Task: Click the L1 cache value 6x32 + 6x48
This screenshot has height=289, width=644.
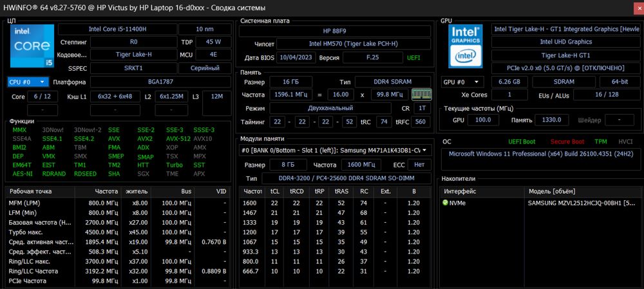Action: coord(115,97)
